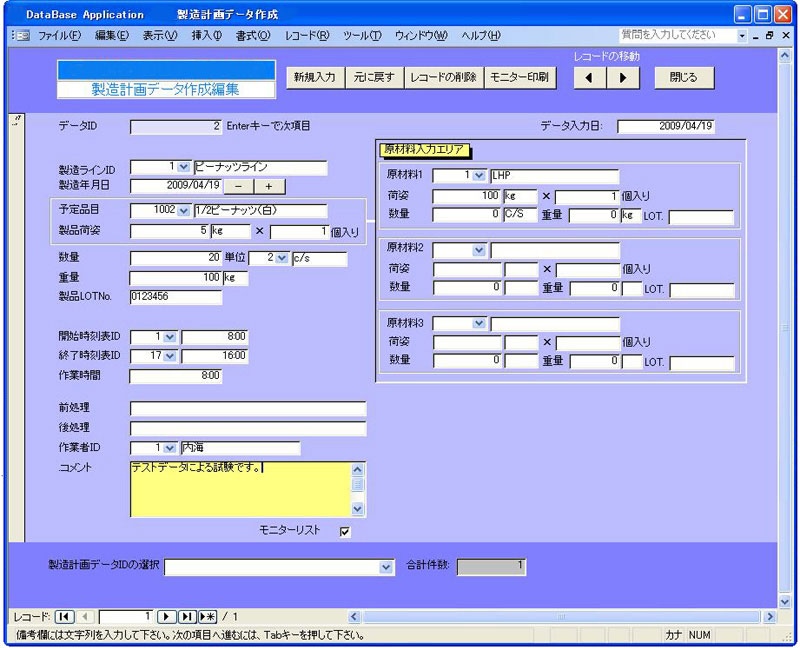Click the 原材料入力エリア yellow label
Viewport: 800px width, 650px height.
pos(424,150)
